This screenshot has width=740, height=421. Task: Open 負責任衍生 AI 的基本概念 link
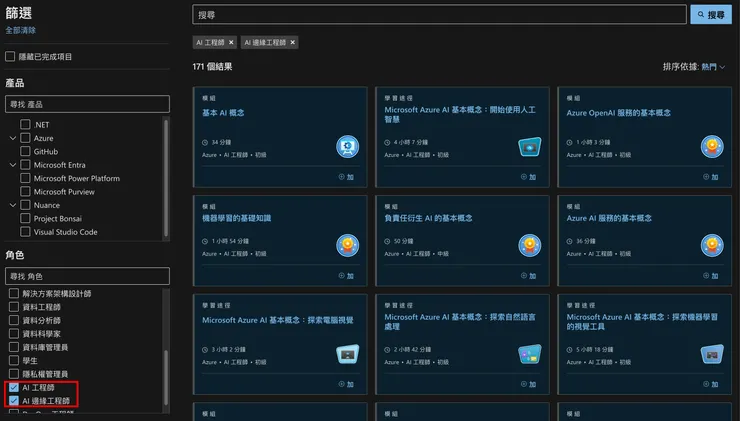click(428, 218)
